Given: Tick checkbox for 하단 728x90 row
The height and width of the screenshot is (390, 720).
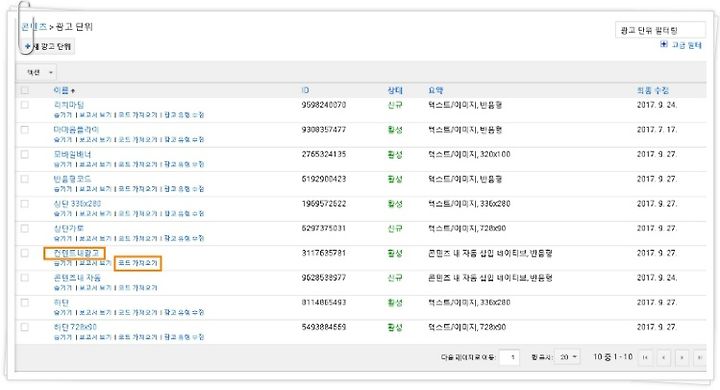Looking at the screenshot, I should (x=25, y=328).
